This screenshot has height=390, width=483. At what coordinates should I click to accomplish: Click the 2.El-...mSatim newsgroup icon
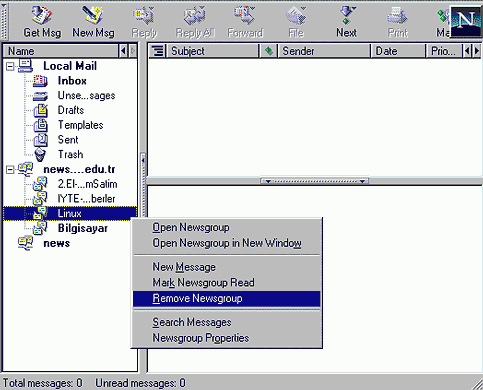[x=40, y=184]
